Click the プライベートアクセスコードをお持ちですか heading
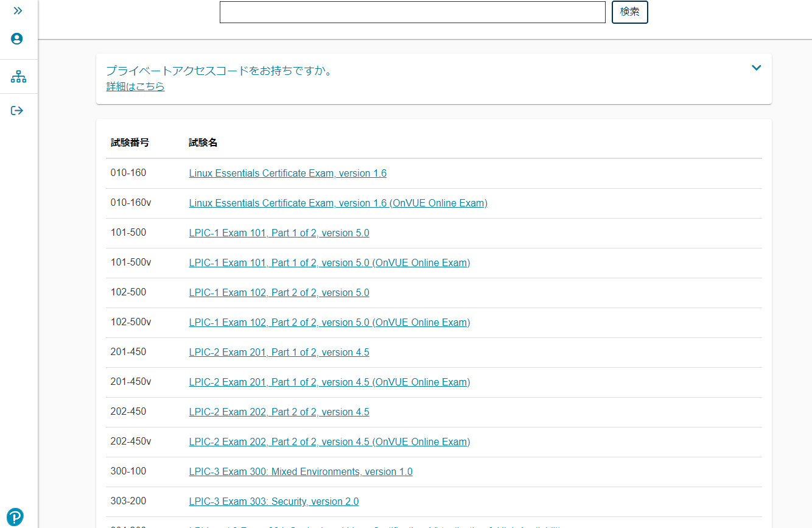Viewport: 812px width, 528px height. click(221, 71)
